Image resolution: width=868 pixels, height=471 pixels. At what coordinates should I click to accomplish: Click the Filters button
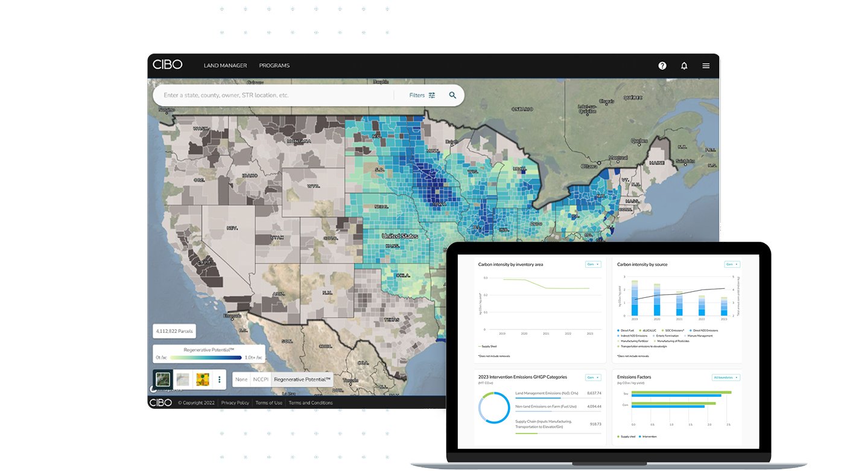pos(422,95)
